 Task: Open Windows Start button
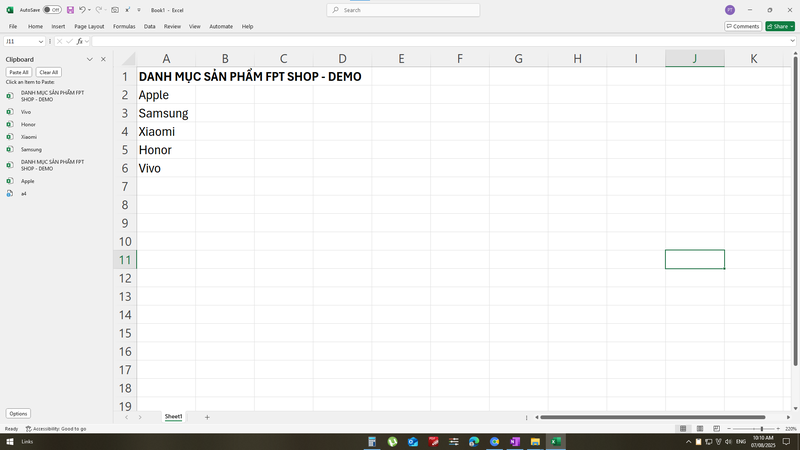(10, 442)
